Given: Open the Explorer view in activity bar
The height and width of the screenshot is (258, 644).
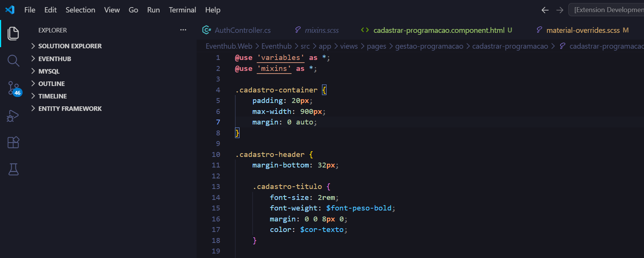Looking at the screenshot, I should tap(13, 34).
